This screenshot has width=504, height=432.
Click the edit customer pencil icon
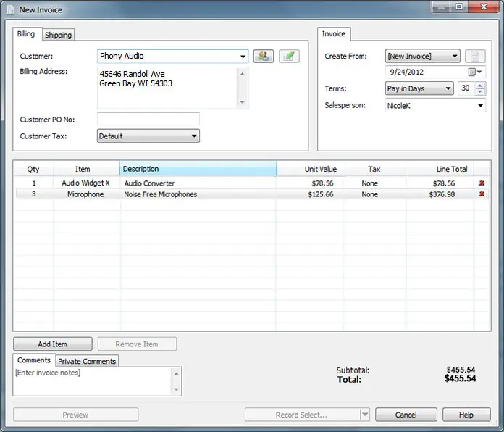pos(289,57)
